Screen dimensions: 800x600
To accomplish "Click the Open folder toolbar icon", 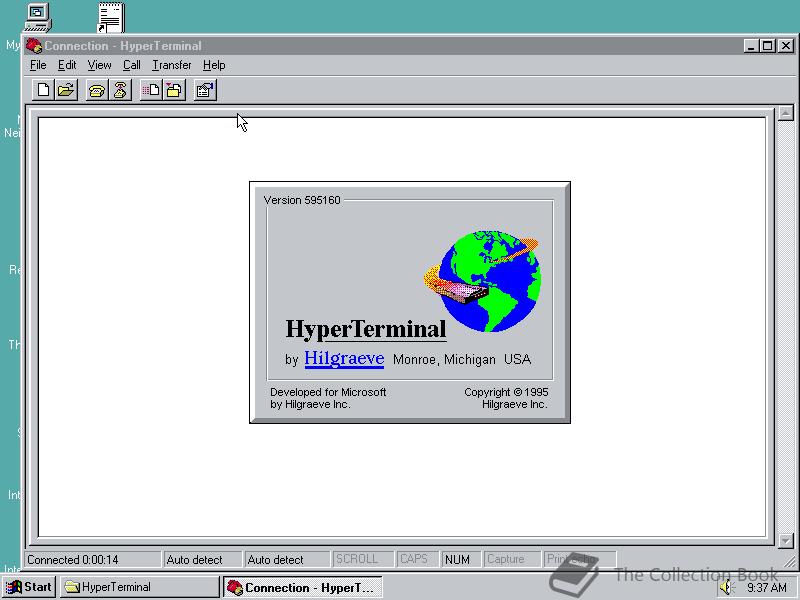I will pos(66,90).
